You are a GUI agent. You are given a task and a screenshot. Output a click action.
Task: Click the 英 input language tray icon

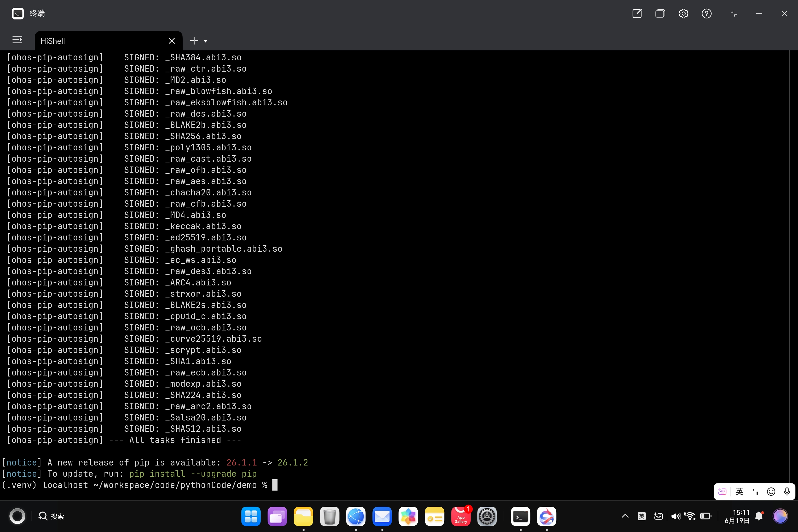click(641, 516)
